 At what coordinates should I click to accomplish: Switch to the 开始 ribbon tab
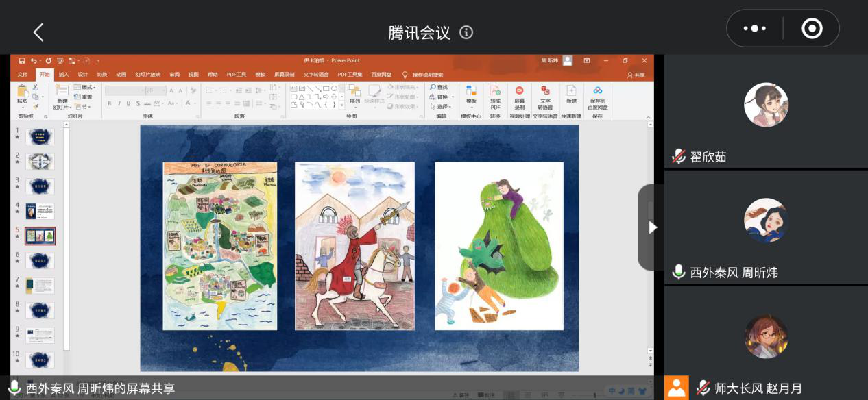45,75
